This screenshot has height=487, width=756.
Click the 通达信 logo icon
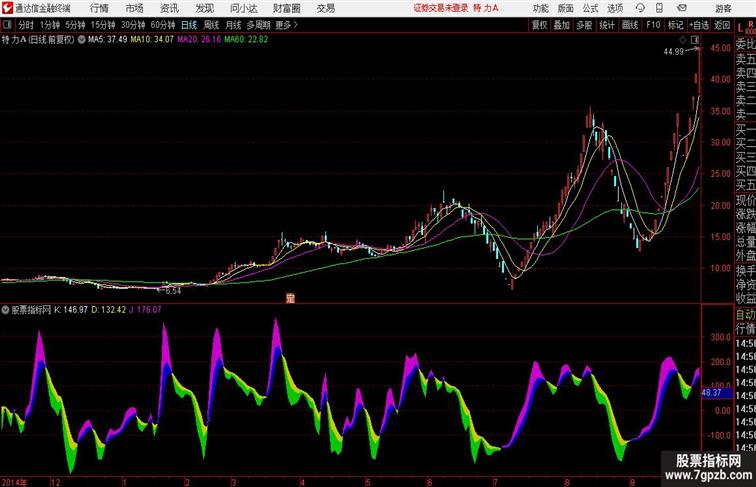tap(7, 8)
